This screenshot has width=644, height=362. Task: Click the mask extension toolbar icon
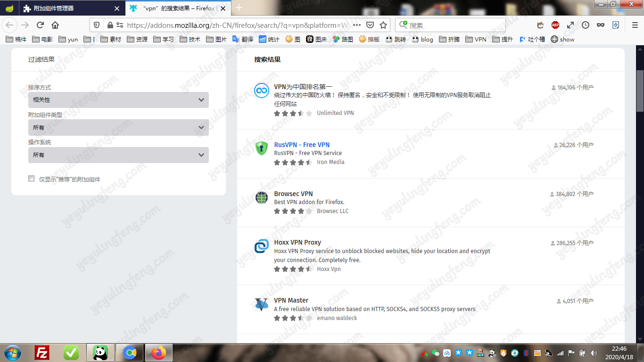[601, 25]
